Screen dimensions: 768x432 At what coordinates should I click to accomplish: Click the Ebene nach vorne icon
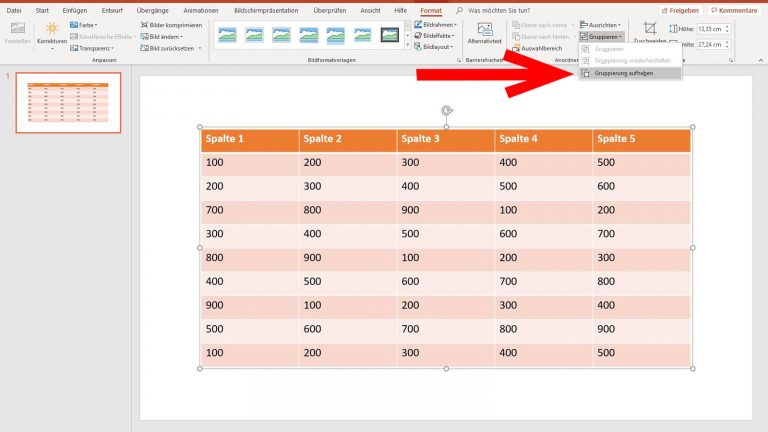pos(516,25)
